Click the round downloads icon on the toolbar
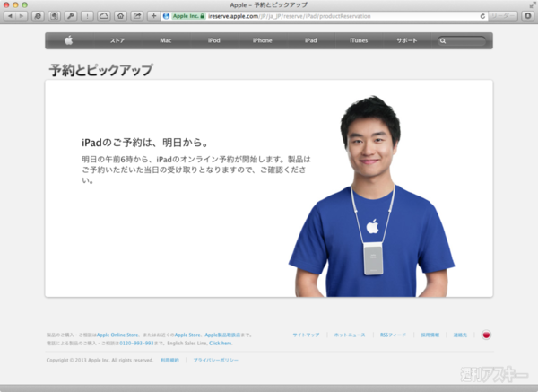Screen dimensions: 538x392 pos(528,16)
